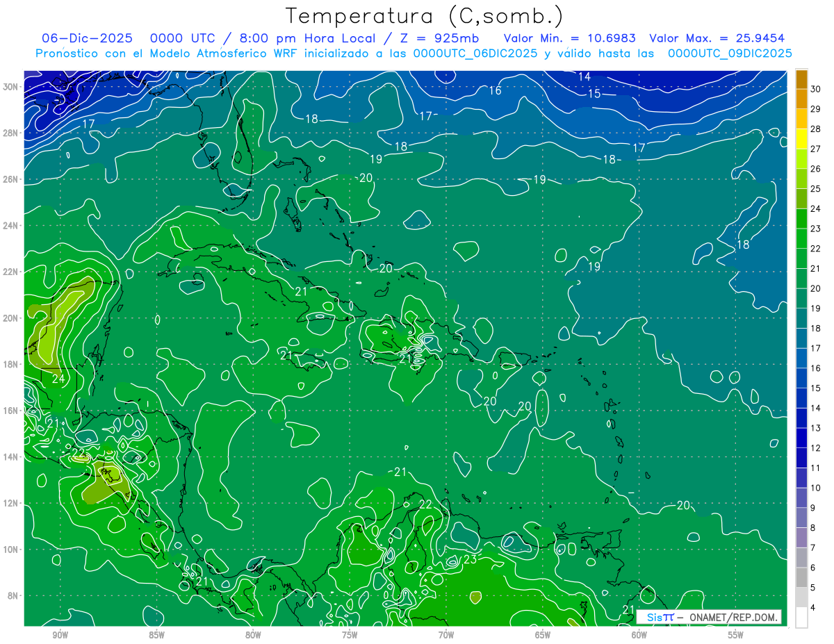Click the "24" contour label over Yucatan
The width and height of the screenshot is (834, 644).
click(x=58, y=379)
